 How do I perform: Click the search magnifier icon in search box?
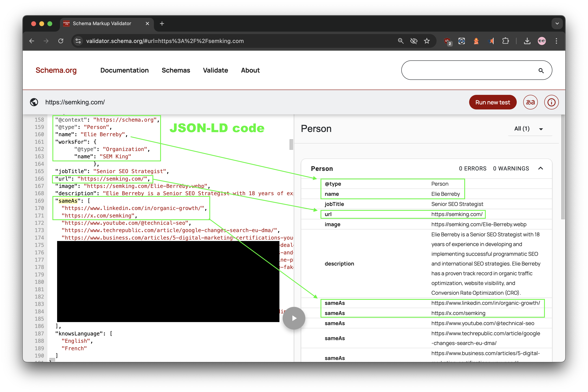(541, 71)
